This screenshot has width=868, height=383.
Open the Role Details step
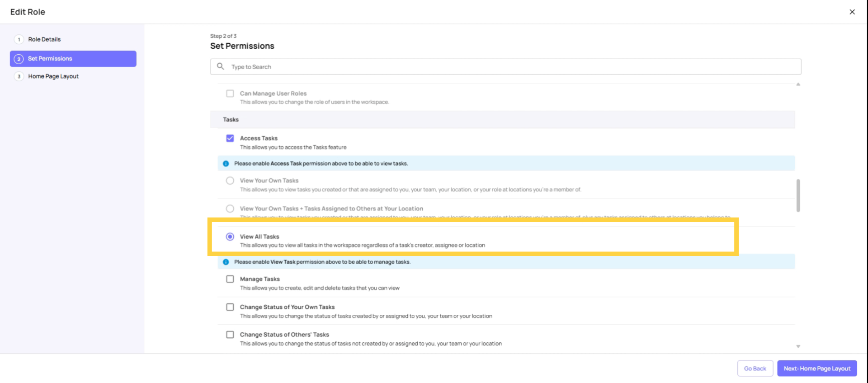pyautogui.click(x=44, y=39)
